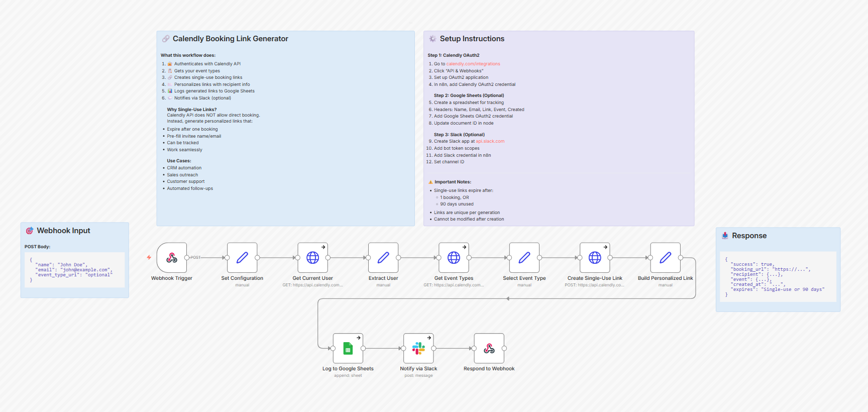Screen dimensions: 868x412
Task: Click 'Cannot be modified after creation' note
Action: point(469,219)
